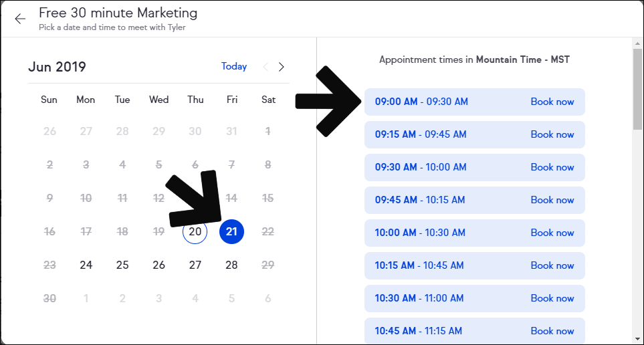The width and height of the screenshot is (644, 345).
Task: Go back using the left arrow icon
Action: coord(19,19)
